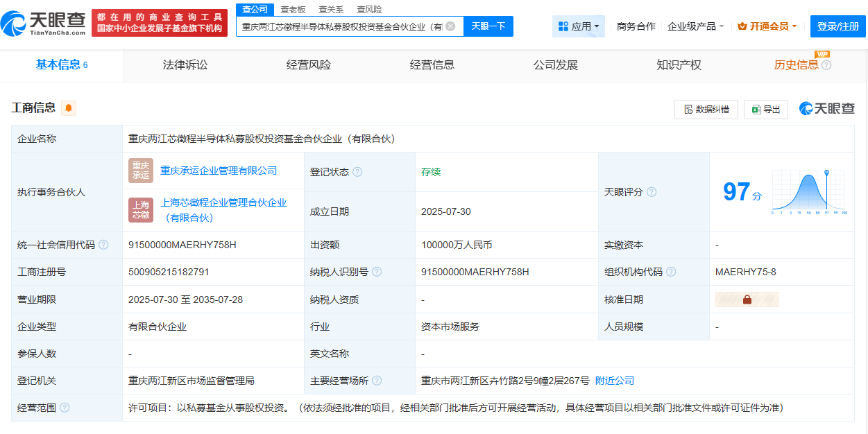Click into the company search input field
The image size is (868, 434).
point(341,26)
